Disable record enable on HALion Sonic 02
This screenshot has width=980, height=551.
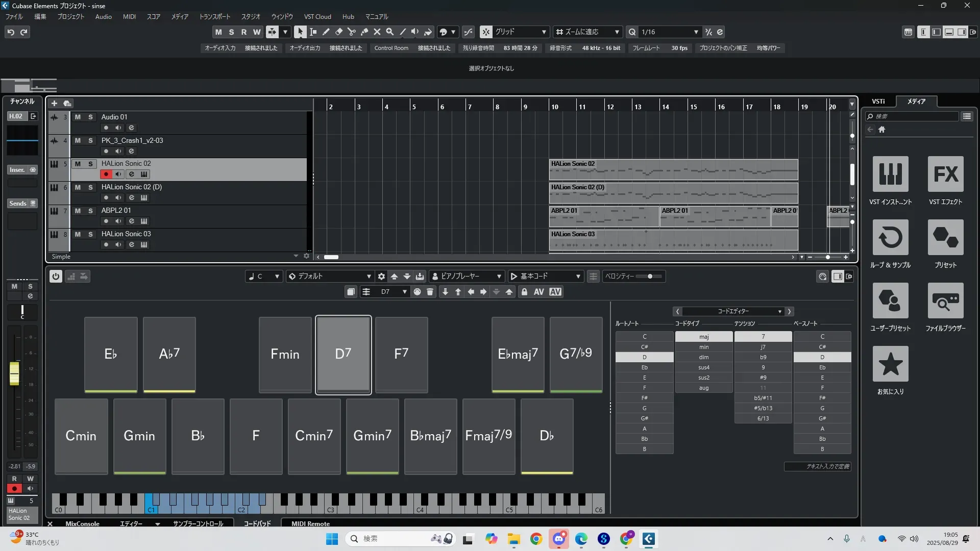pos(106,174)
